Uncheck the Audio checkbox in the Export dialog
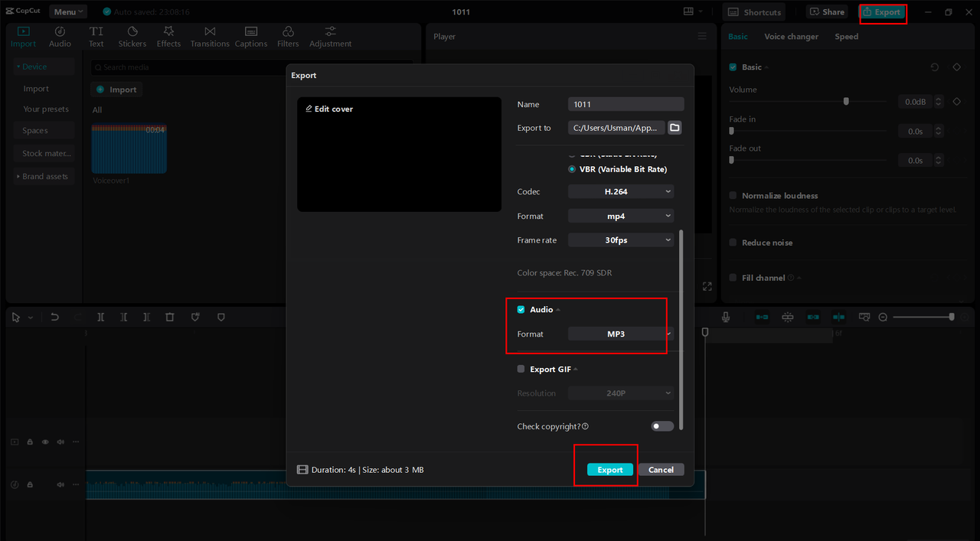The width and height of the screenshot is (980, 541). click(x=521, y=310)
